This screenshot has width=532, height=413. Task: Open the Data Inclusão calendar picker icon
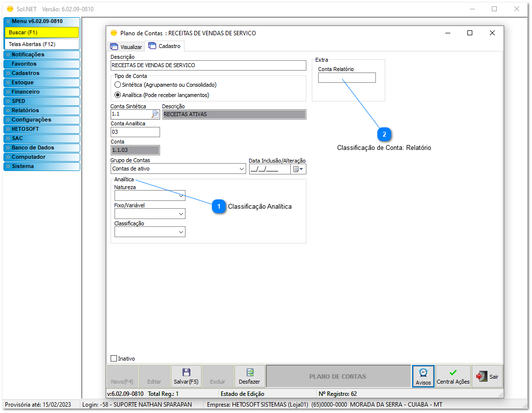[x=298, y=170]
